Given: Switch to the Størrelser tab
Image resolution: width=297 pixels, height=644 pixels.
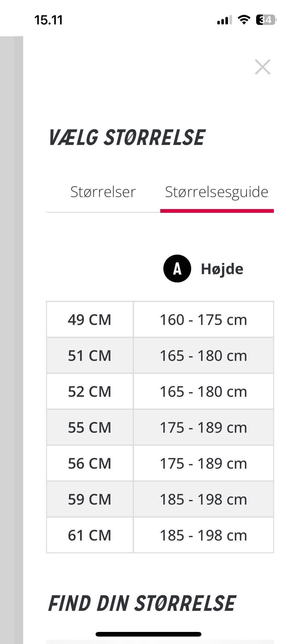Looking at the screenshot, I should tap(103, 192).
